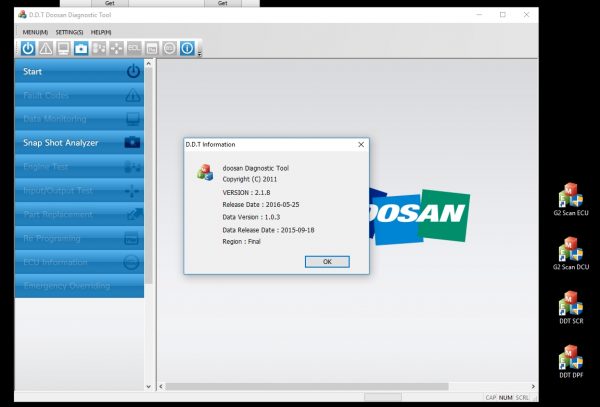Open the G2 Scan ECU desktop shortcut
Image resolution: width=600 pixels, height=407 pixels.
571,199
